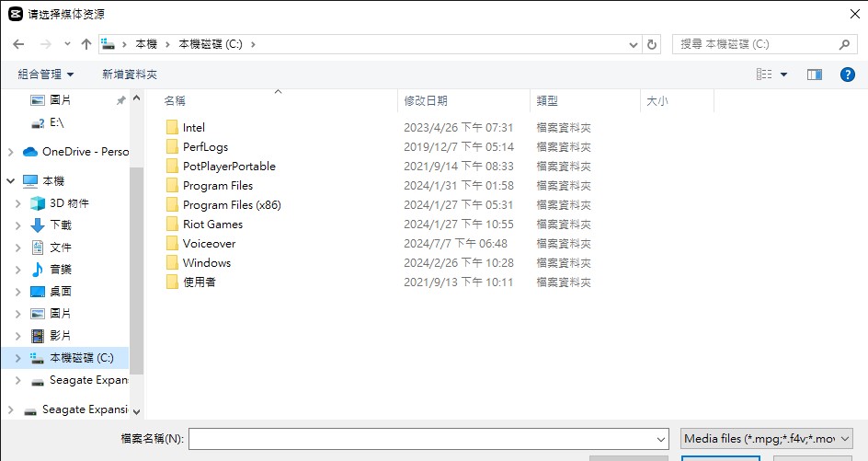Select the Program Files folder icon

pos(172,186)
